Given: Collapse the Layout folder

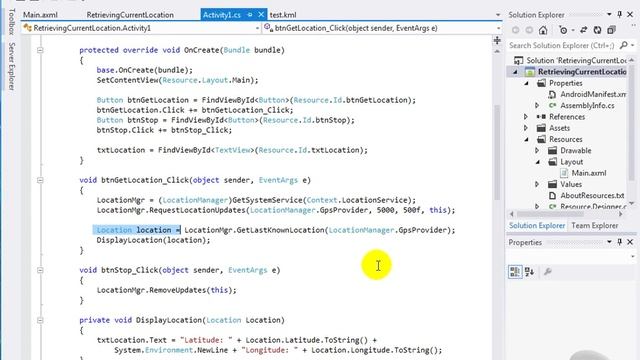Looking at the screenshot, I should point(538,162).
